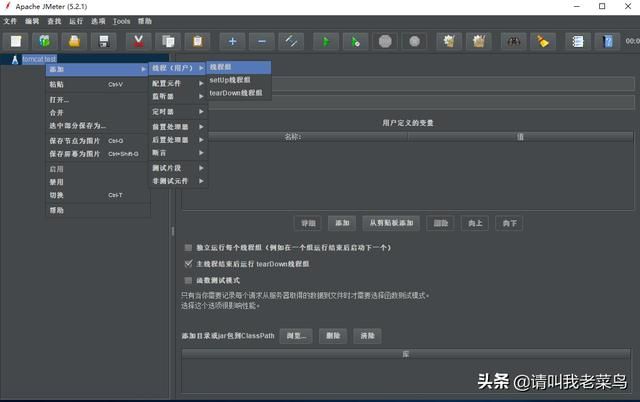Enable 函数测试模式 checkbox
640x402 pixels.
click(188, 280)
